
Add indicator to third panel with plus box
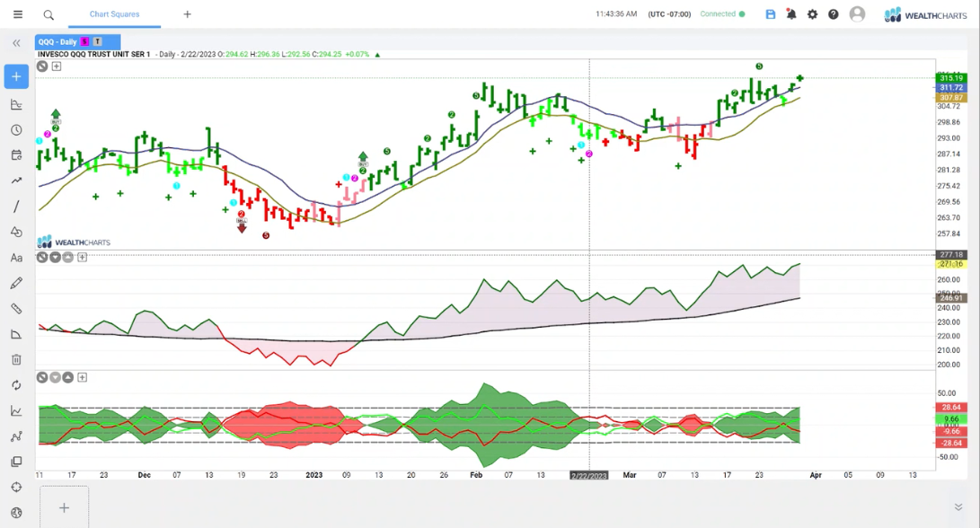(x=82, y=377)
